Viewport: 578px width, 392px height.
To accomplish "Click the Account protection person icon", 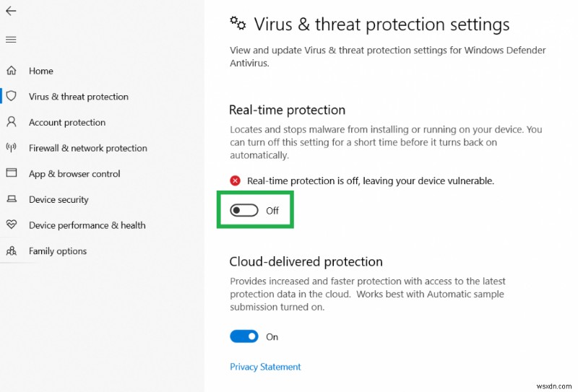I will point(12,122).
